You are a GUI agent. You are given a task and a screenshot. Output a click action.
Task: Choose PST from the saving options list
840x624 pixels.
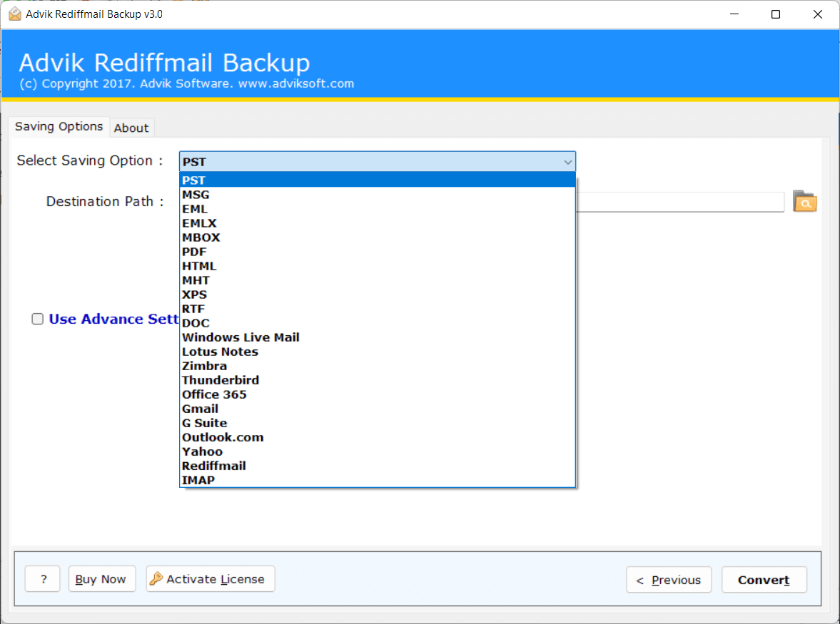point(377,180)
